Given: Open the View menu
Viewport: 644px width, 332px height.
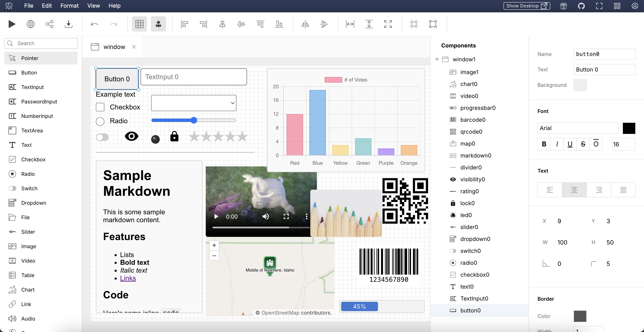Looking at the screenshot, I should (x=93, y=6).
